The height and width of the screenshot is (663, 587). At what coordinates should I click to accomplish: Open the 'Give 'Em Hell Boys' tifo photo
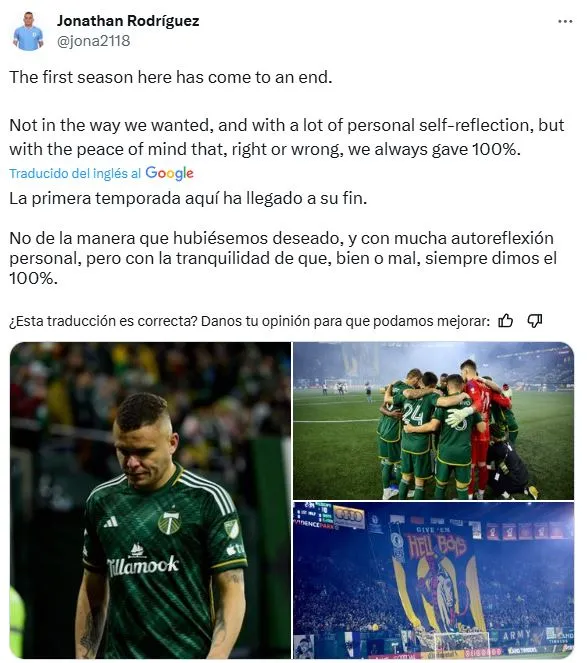pos(433,580)
